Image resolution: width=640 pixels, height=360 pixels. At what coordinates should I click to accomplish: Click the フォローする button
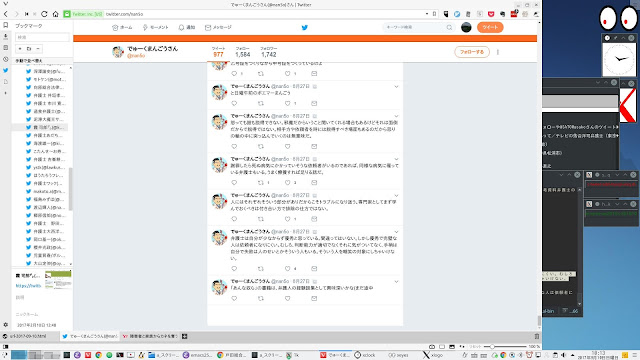(x=472, y=52)
